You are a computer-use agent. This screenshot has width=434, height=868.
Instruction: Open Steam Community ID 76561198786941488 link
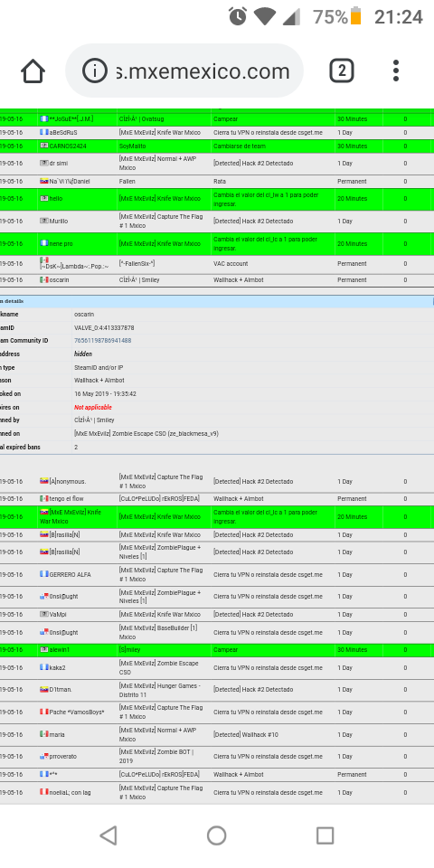point(103,341)
